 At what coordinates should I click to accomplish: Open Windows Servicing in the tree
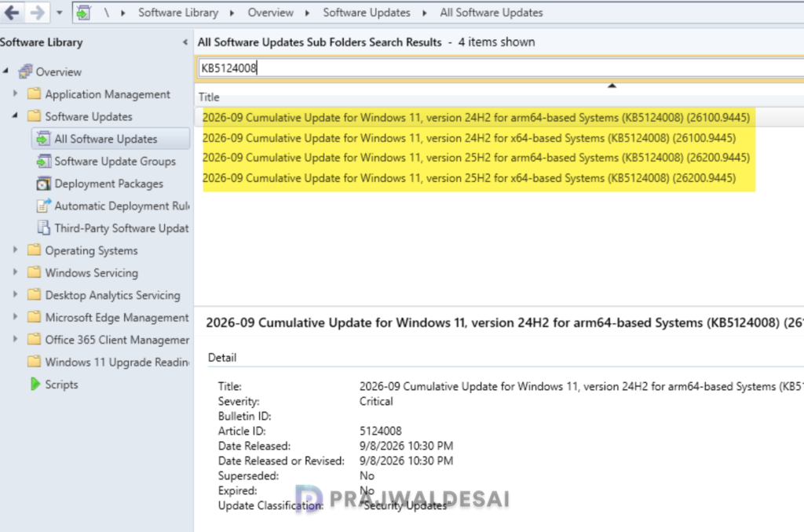[91, 272]
